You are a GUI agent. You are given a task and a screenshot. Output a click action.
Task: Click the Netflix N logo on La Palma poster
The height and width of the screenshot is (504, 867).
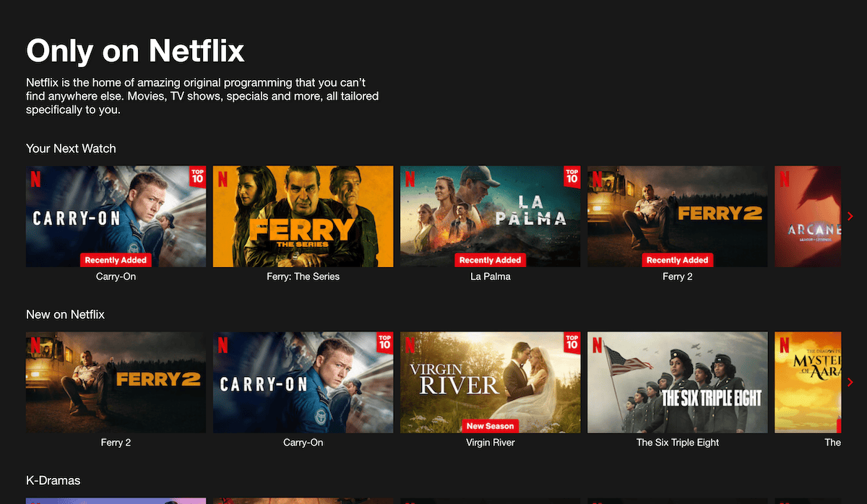410,178
